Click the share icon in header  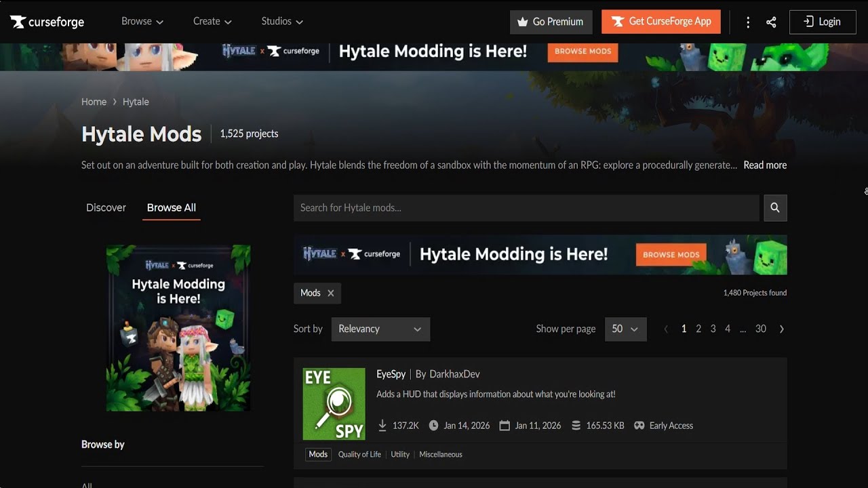tap(771, 22)
